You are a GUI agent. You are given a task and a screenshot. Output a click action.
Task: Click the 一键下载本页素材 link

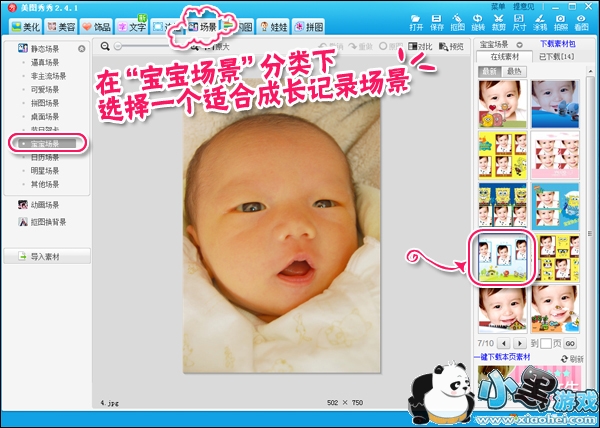coord(502,357)
